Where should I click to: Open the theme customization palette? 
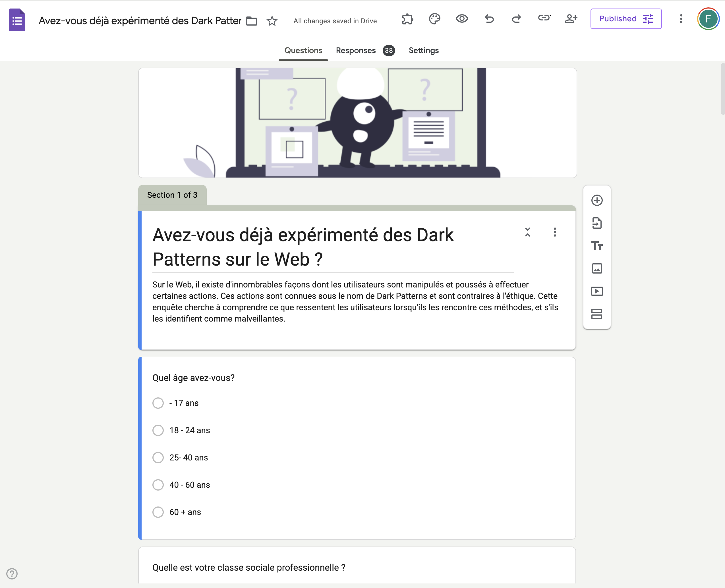point(434,19)
